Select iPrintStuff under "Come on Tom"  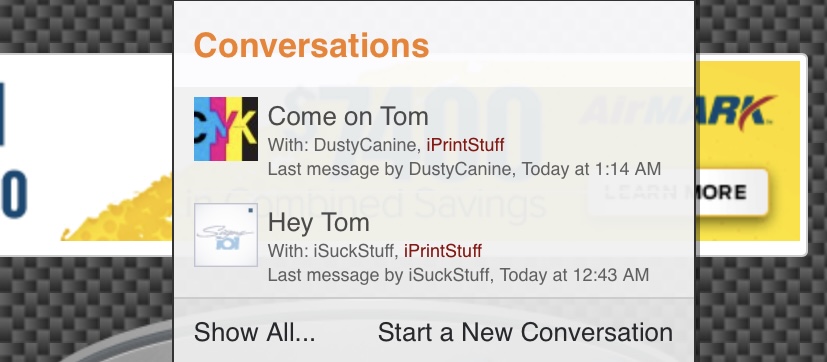(x=465, y=145)
